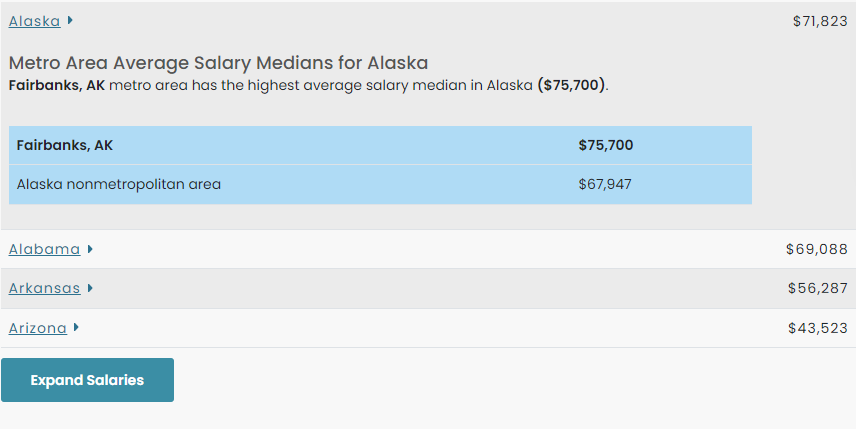Image resolution: width=856 pixels, height=429 pixels.
Task: Click the $69,088 Alabama salary value
Action: tap(817, 249)
